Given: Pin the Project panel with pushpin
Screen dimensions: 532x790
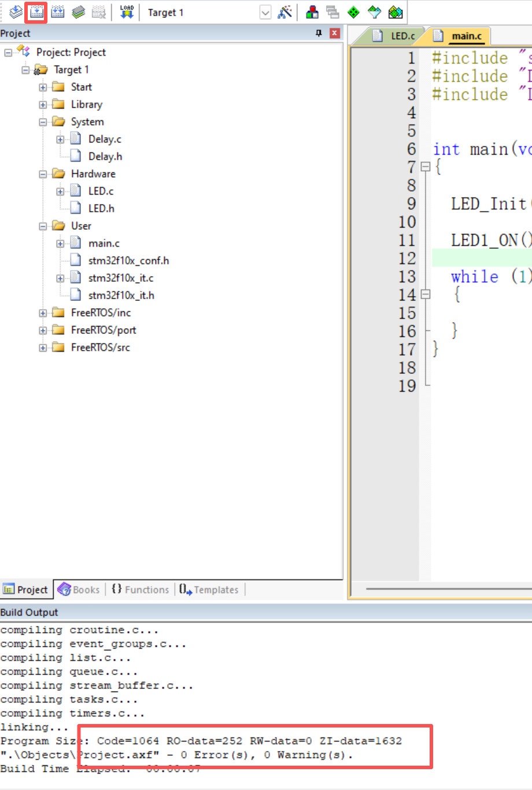Looking at the screenshot, I should click(x=319, y=34).
